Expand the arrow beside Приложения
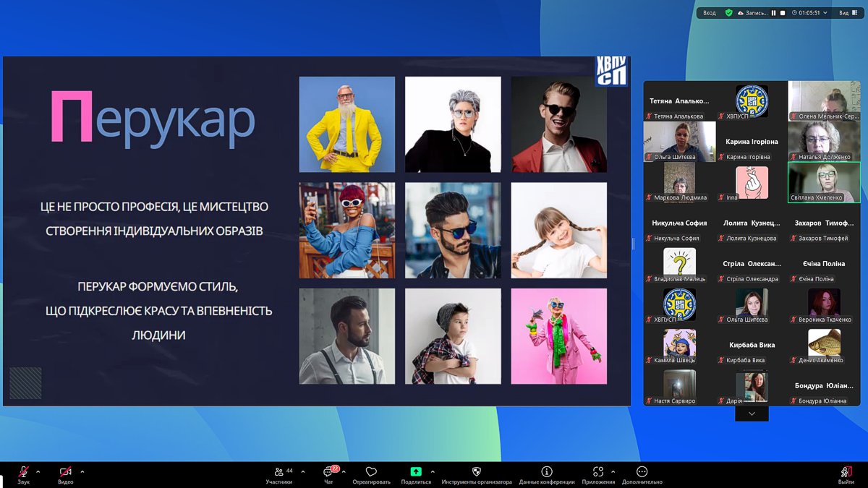 point(613,472)
